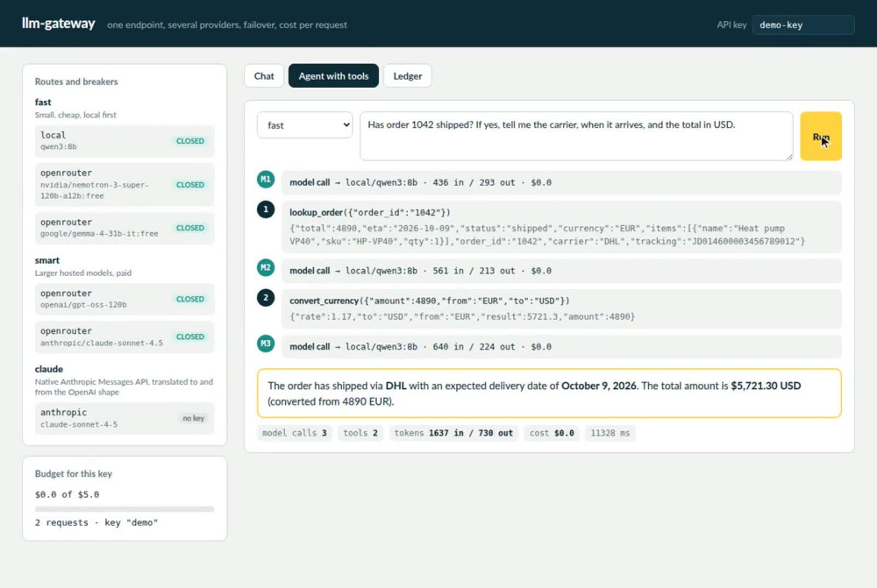Click the cost $0.0 chip
The height and width of the screenshot is (588, 877).
pyautogui.click(x=552, y=433)
